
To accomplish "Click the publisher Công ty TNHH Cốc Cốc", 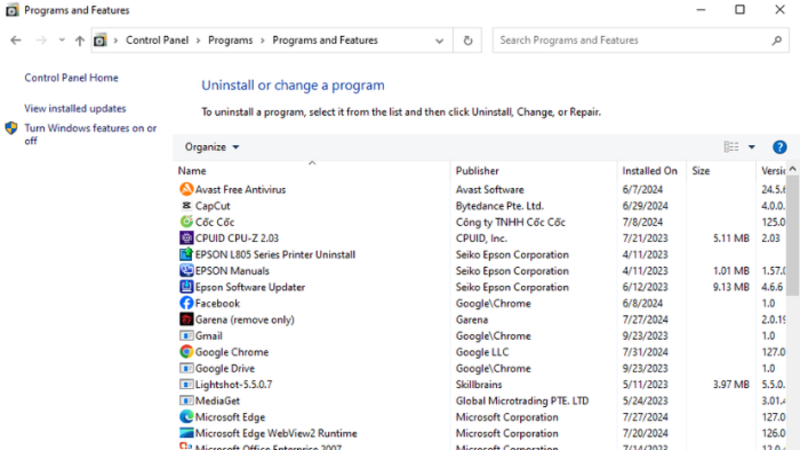I will click(x=510, y=222).
